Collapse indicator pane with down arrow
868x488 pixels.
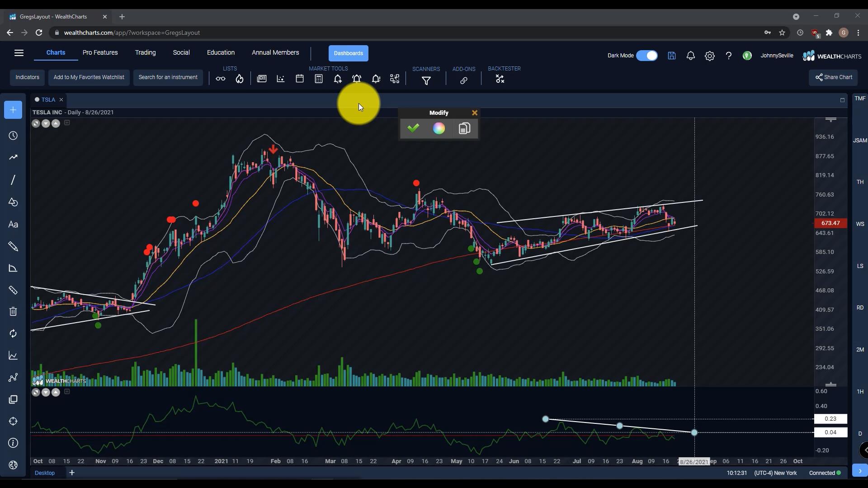tap(46, 392)
